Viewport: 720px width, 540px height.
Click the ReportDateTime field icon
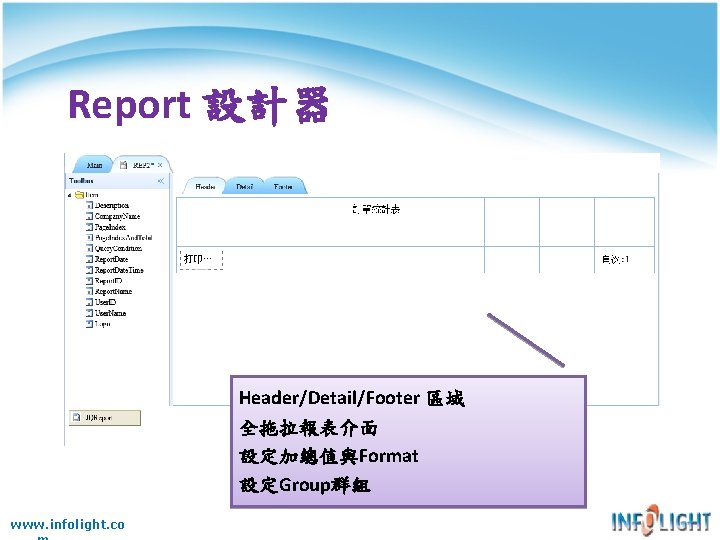[x=90, y=270]
